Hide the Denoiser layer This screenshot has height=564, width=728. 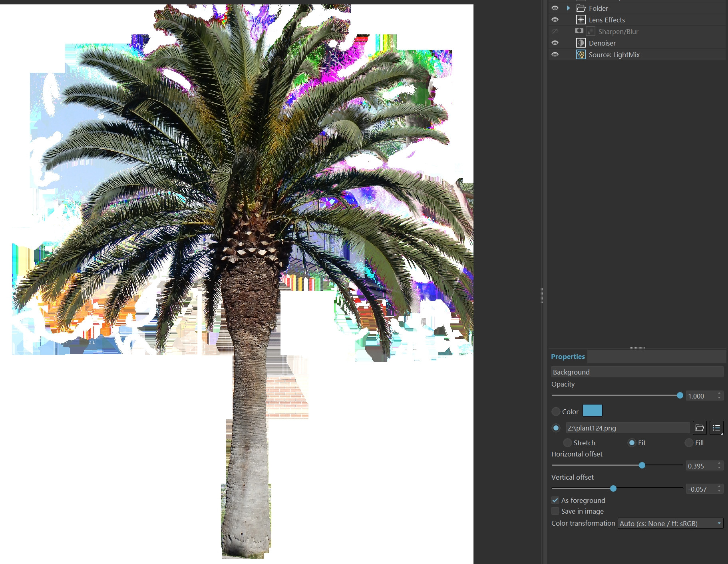coord(555,43)
